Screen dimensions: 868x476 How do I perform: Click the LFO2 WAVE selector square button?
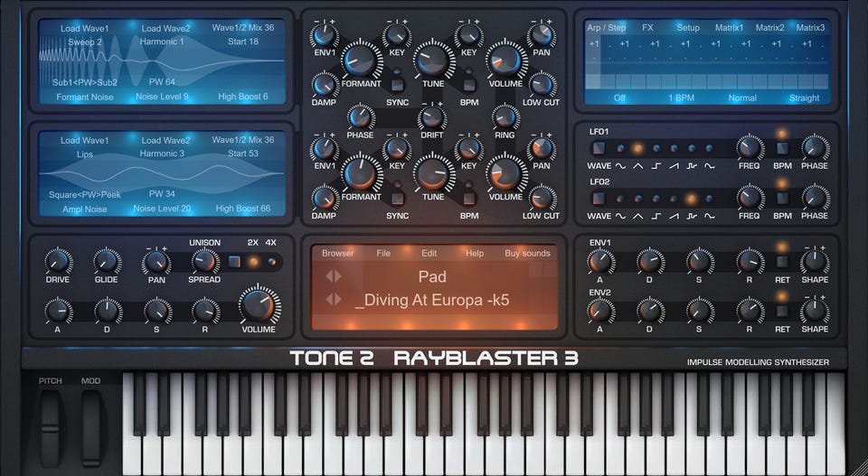[x=599, y=199]
